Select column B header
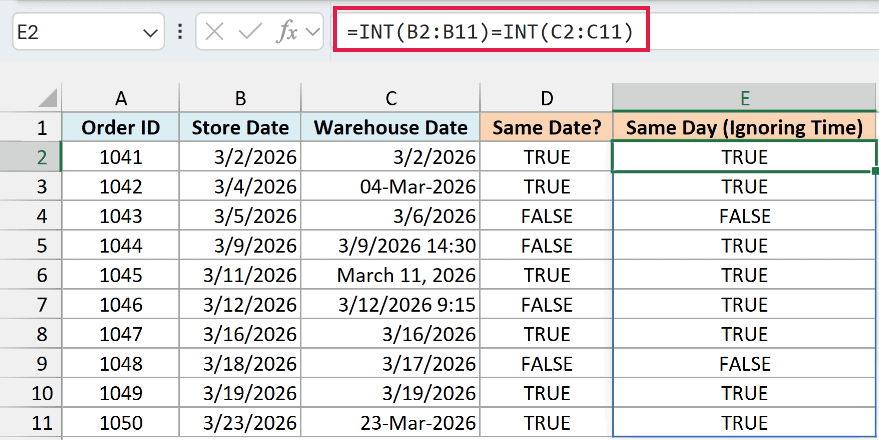Image resolution: width=879 pixels, height=440 pixels. (x=240, y=98)
